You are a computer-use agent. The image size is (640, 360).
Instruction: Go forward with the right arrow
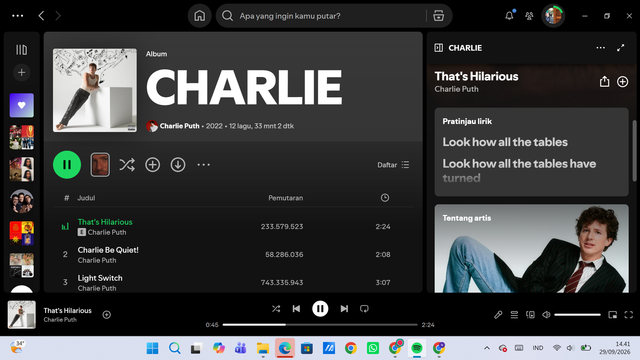[x=58, y=16]
